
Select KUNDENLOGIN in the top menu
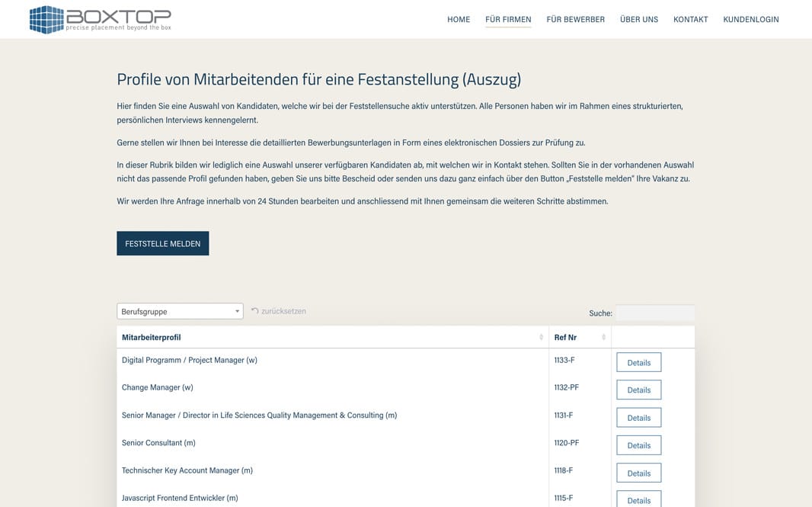[x=750, y=20]
